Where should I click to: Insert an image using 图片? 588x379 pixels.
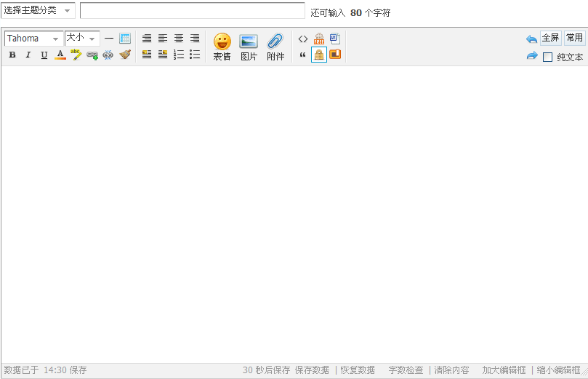click(x=249, y=47)
